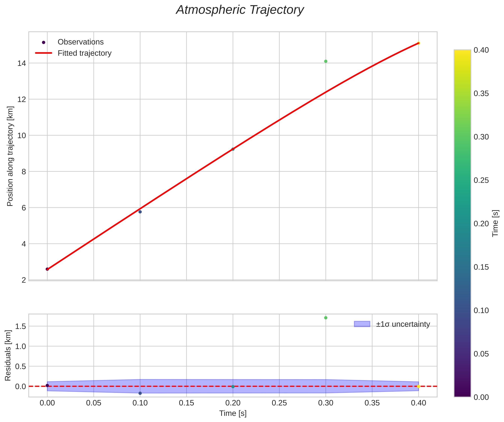This screenshot has width=504, height=422.
Task: Click the purple dot at time 0.00 on trajectory
Action: point(47,269)
